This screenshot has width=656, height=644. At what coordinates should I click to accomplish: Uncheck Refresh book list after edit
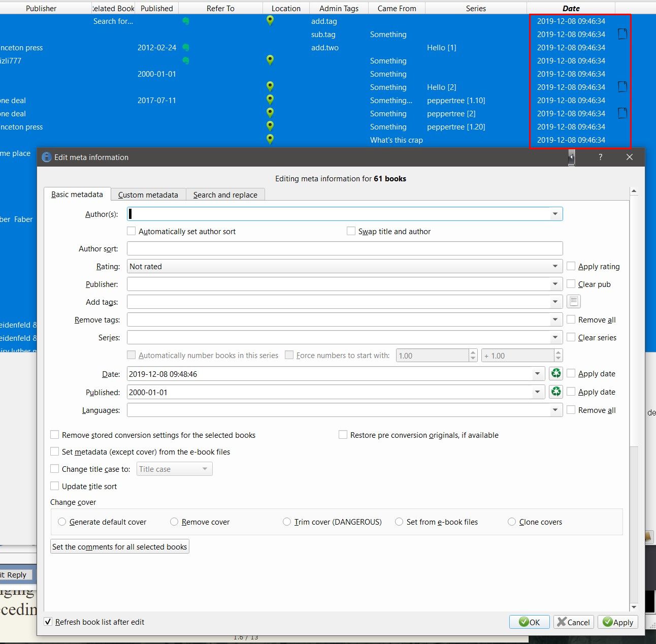coord(48,622)
